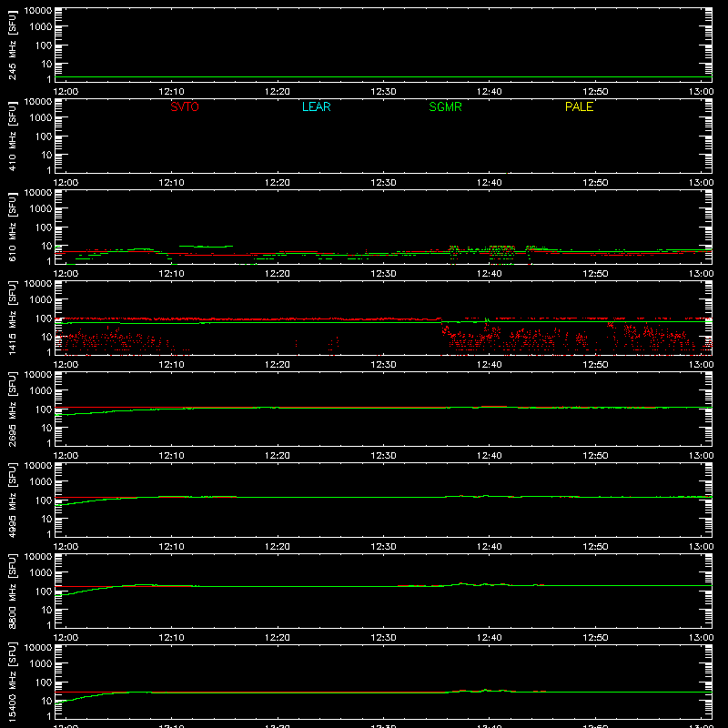Click 12:40 tick label under 245 MHz plot
Viewport: 728px width, 728px height.
click(x=490, y=92)
